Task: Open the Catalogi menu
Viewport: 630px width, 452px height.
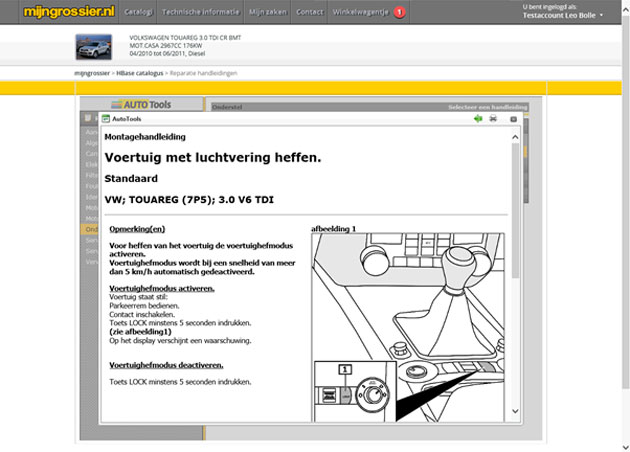Action: pyautogui.click(x=138, y=12)
